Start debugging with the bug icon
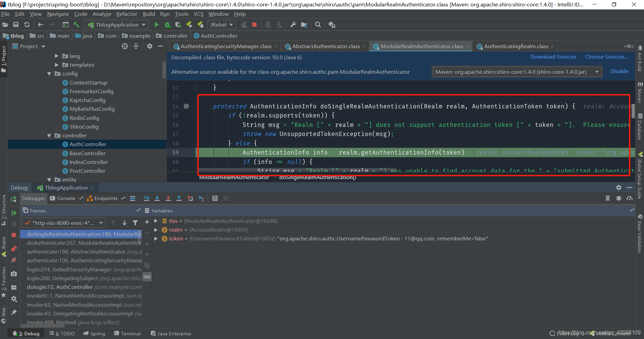The image size is (644, 339). pyautogui.click(x=167, y=25)
